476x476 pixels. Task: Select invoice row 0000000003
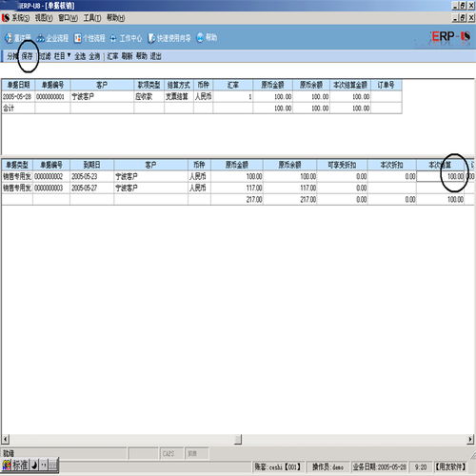click(x=238, y=188)
